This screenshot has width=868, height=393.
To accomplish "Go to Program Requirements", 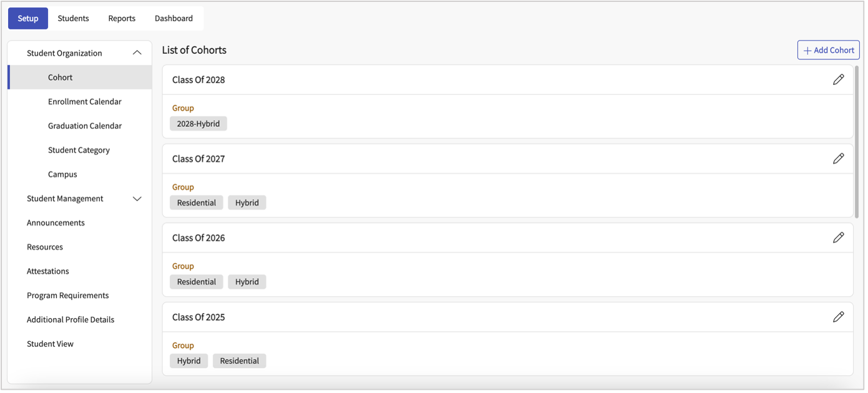I will tap(67, 296).
